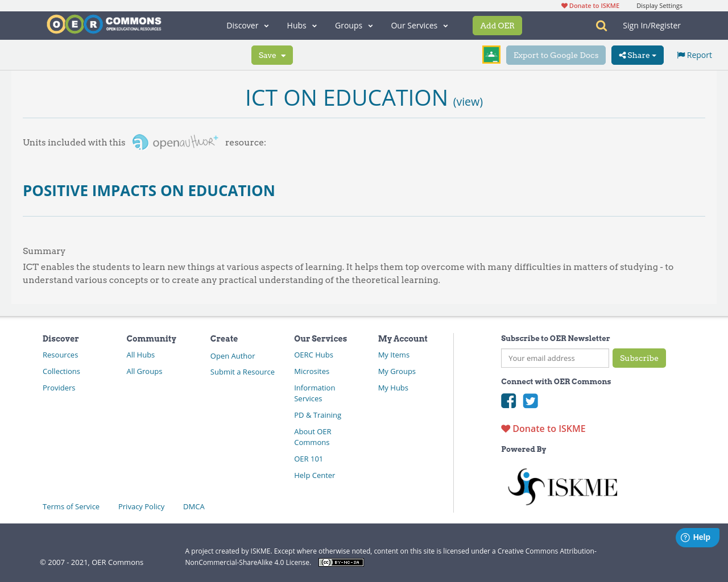This screenshot has height=582, width=728.
Task: Expand the Our Services menu
Action: coord(419,25)
